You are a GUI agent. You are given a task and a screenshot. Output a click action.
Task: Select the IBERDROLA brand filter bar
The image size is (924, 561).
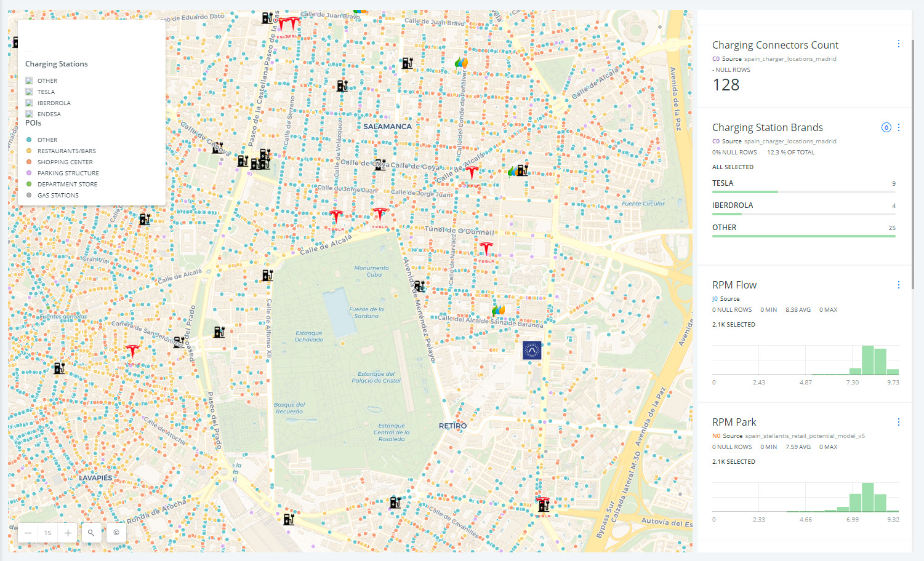[x=803, y=209]
